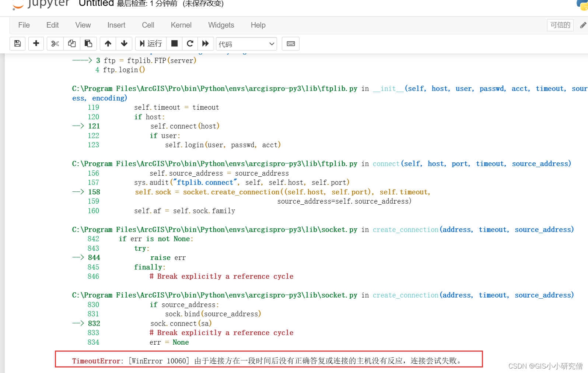Open the File menu

coord(24,25)
